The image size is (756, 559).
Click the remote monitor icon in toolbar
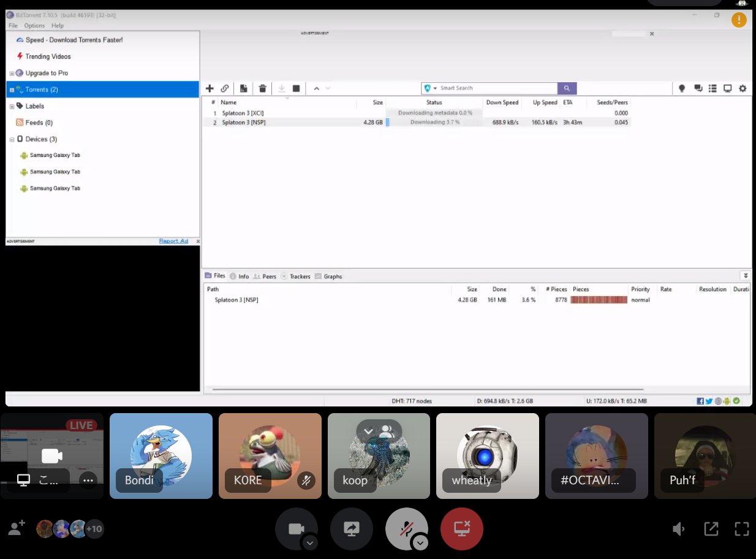click(x=728, y=88)
